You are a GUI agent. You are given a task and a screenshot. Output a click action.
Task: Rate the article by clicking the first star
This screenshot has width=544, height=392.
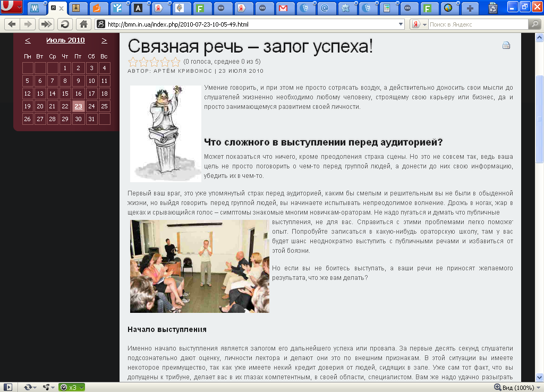[x=132, y=61]
